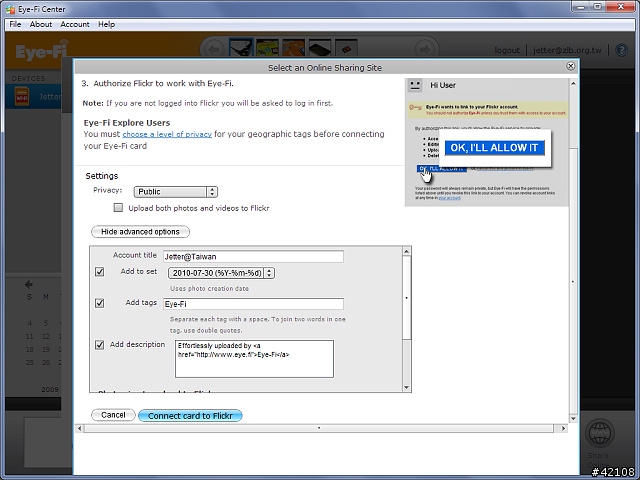
Task: Click the Eye-Fi logo
Action: [x=42, y=51]
